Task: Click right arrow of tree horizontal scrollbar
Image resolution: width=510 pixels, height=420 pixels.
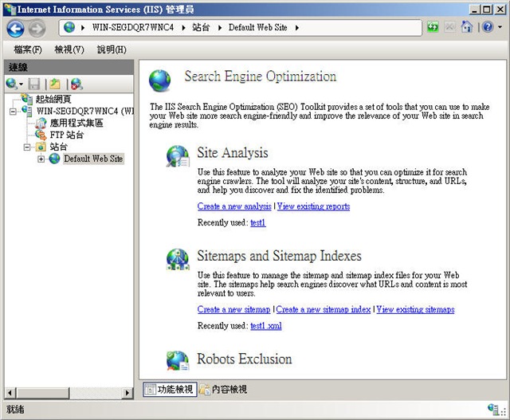Action: [x=127, y=393]
